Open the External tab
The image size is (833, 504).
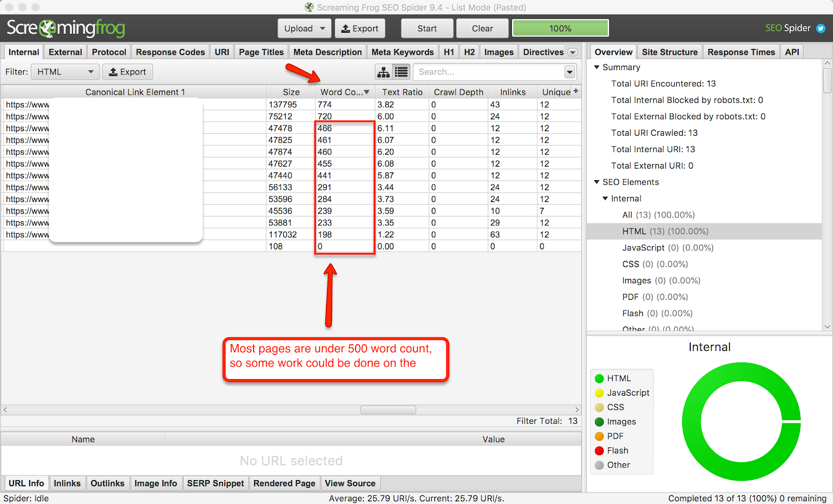click(x=65, y=52)
